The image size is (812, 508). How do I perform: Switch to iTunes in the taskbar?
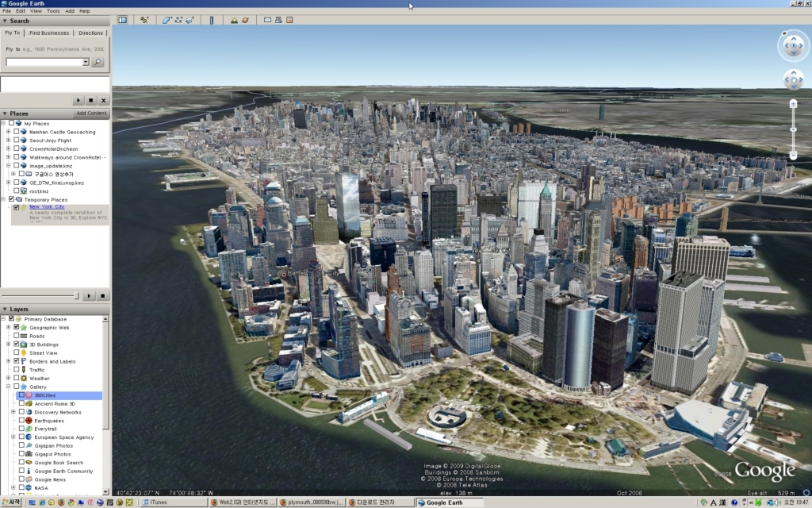174,502
